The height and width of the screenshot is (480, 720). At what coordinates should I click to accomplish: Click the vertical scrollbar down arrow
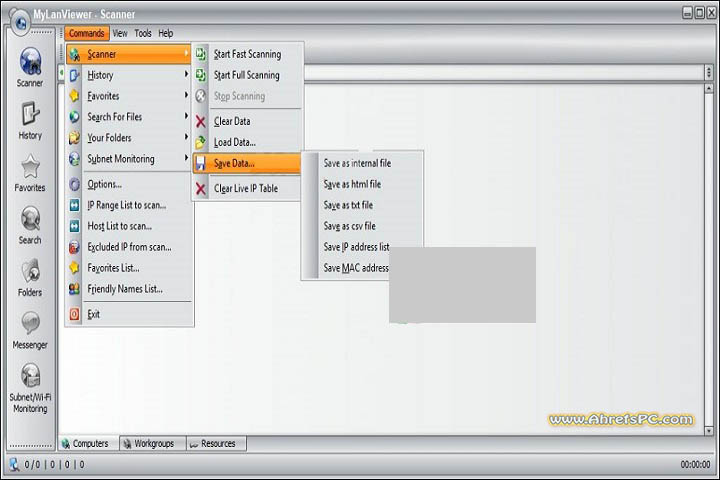[x=709, y=431]
